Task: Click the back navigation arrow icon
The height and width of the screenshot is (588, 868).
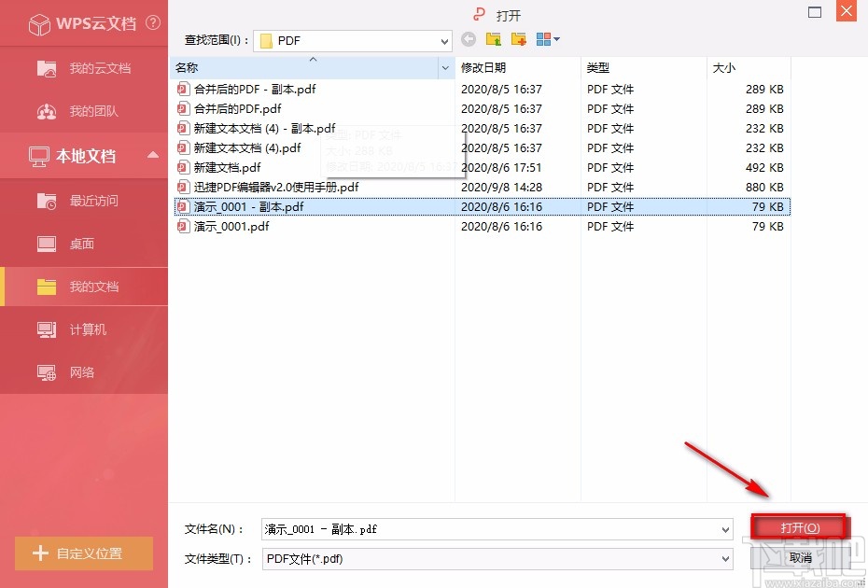Action: [x=469, y=39]
